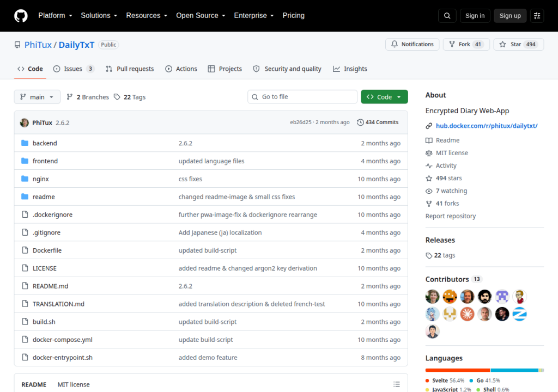Click the Activity pulse icon
Screen dimensions: 558x392
[429, 166]
